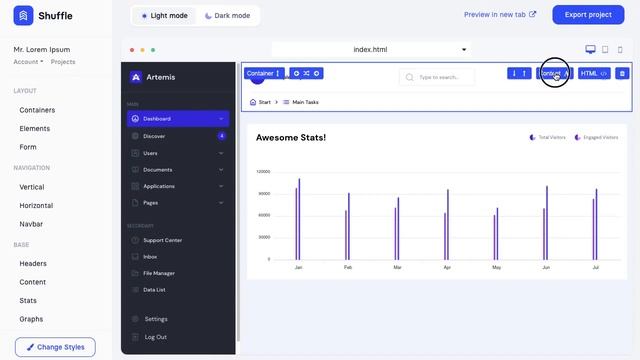Switch to Light mode

pos(164,16)
